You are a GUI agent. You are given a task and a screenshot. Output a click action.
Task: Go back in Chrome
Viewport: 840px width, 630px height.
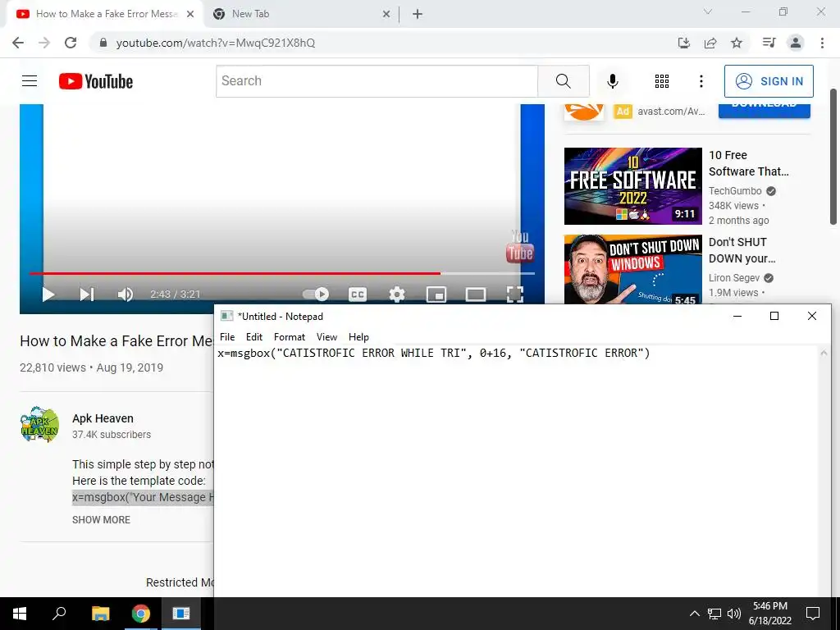(18, 43)
